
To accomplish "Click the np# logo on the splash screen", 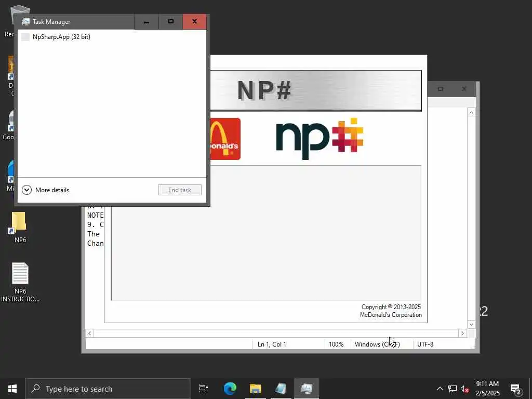I will [320, 139].
